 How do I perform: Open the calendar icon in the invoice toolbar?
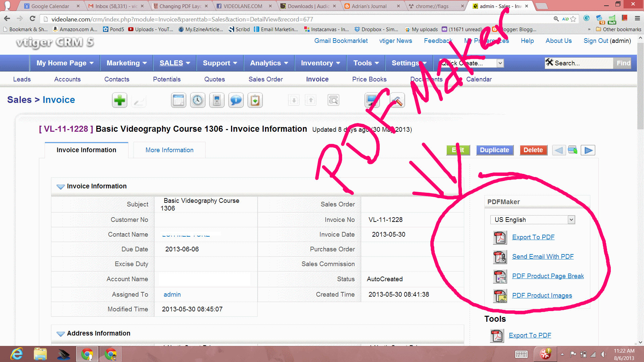click(179, 100)
